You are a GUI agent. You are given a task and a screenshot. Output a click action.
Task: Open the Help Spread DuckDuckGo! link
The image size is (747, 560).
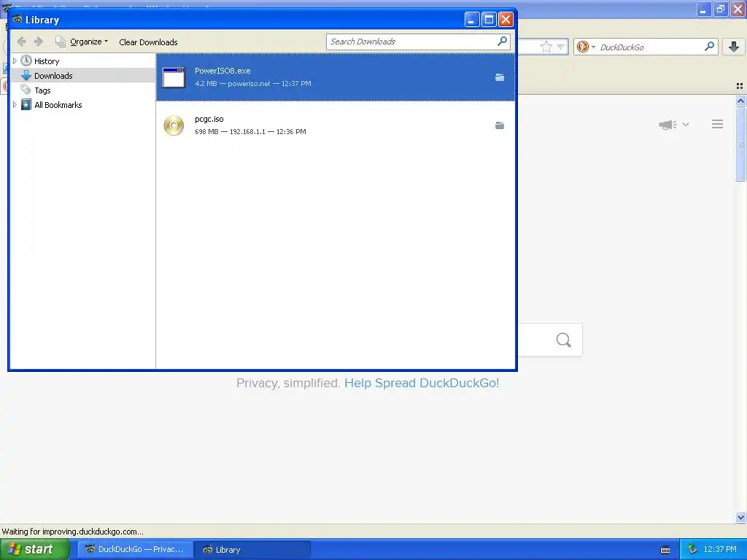(422, 384)
